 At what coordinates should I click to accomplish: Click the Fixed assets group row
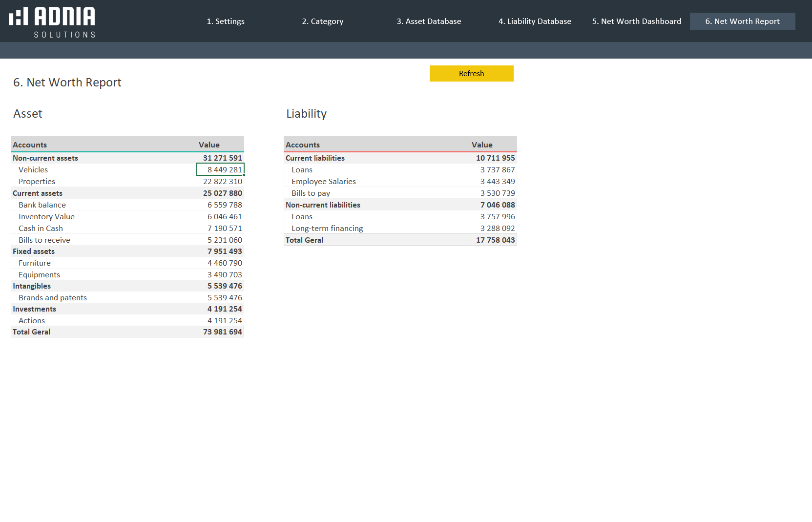[x=34, y=251]
